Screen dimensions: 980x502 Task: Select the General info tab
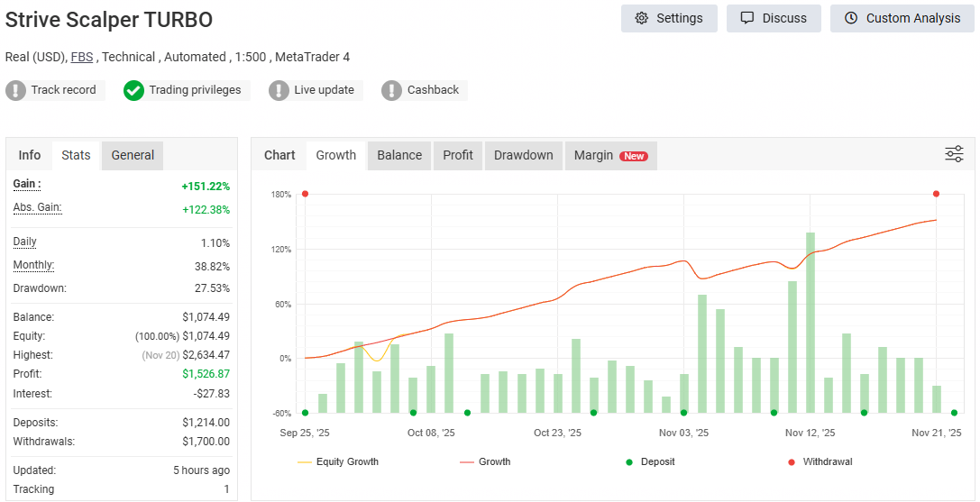pyautogui.click(x=133, y=155)
